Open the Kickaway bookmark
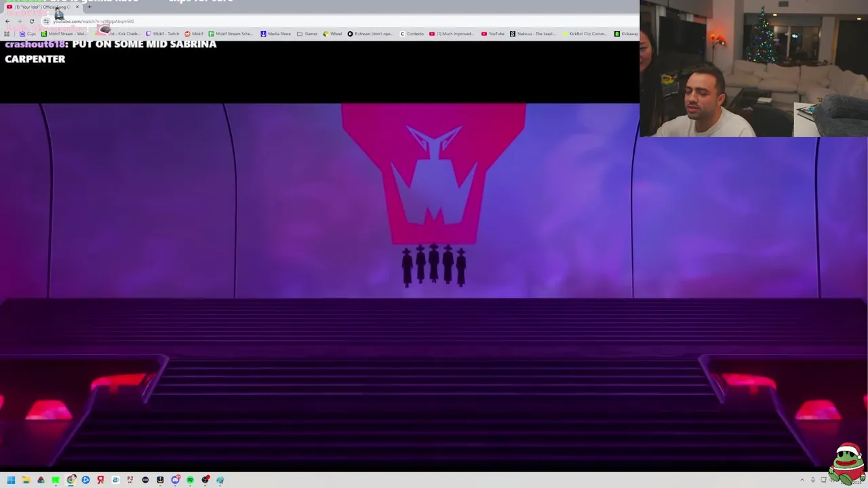The height and width of the screenshot is (488, 868). click(x=626, y=33)
